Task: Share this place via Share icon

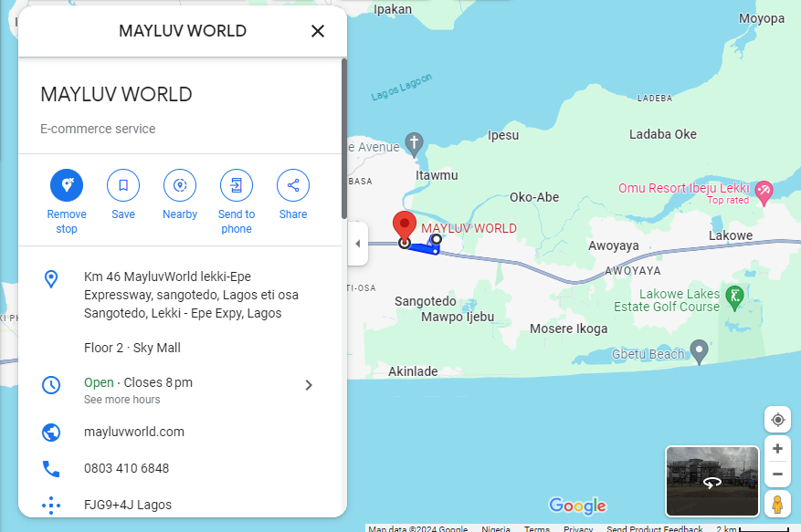Action: tap(293, 185)
